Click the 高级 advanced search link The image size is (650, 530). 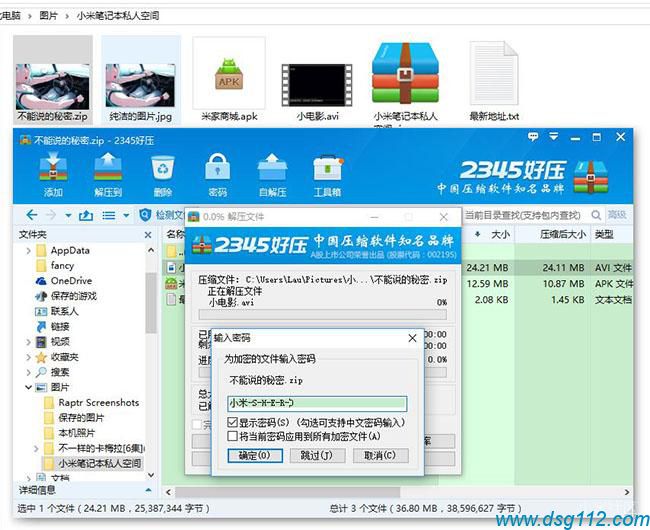click(617, 215)
